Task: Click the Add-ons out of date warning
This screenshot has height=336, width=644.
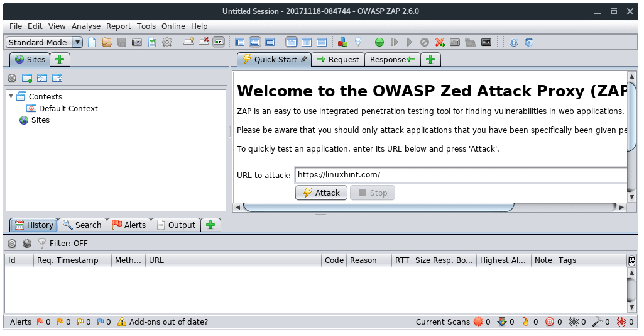Action: pyautogui.click(x=163, y=322)
